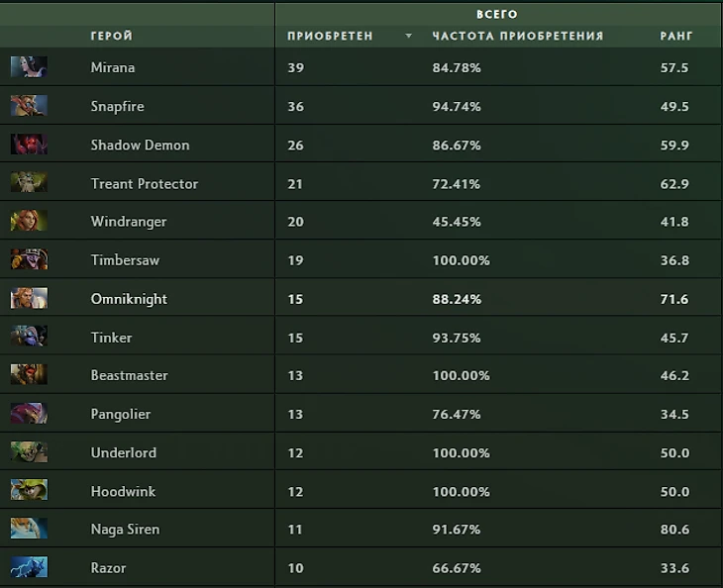This screenshot has height=588, width=723.
Task: Select the Omniknight hero portrait icon
Action: coord(29,299)
